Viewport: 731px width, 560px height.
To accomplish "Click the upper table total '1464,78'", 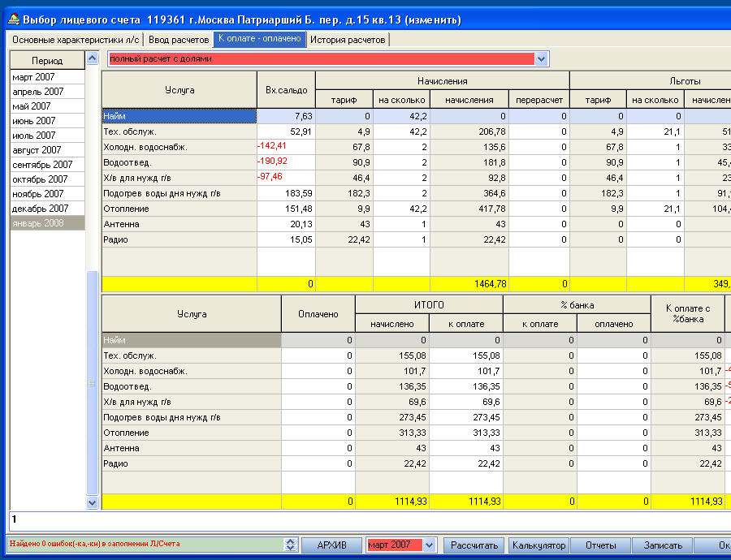I will 490,284.
